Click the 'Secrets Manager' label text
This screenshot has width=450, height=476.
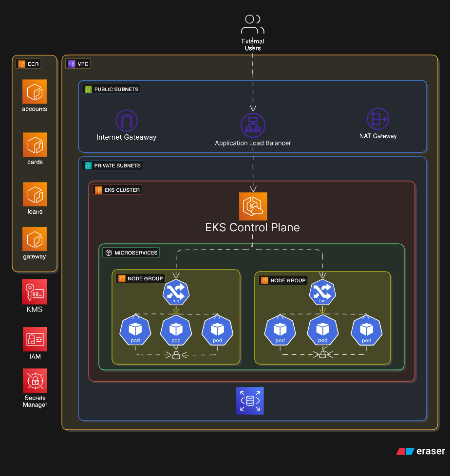coord(35,402)
